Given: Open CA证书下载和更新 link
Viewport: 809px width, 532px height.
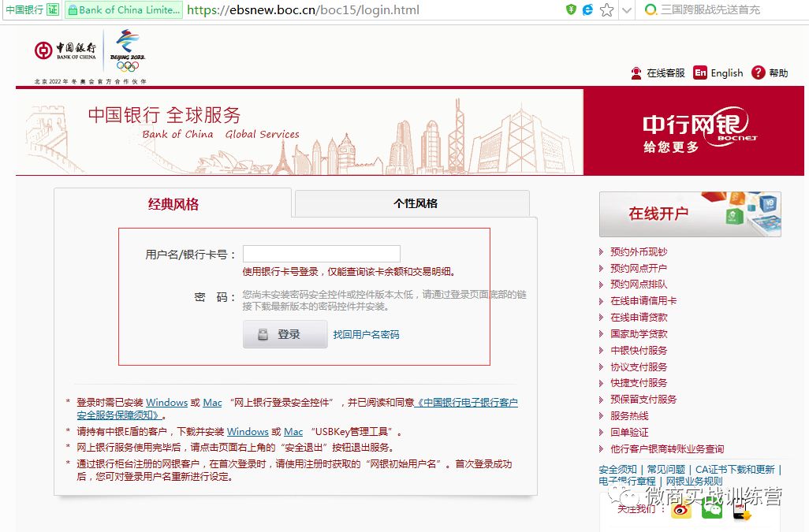Looking at the screenshot, I should tap(735, 469).
